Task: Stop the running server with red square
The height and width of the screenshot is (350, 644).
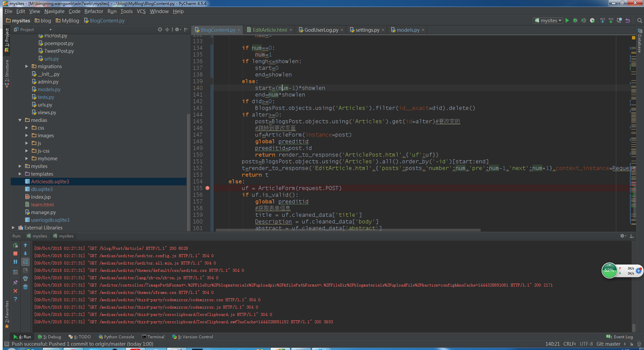Action: (15, 253)
